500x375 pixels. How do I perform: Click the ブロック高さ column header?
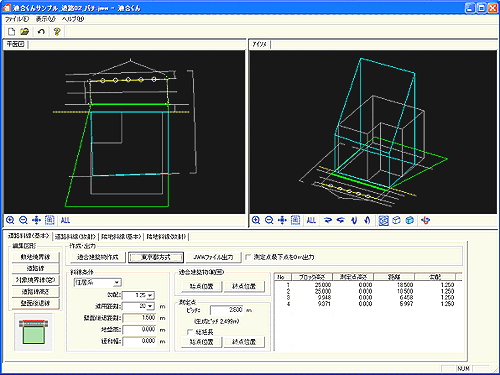click(312, 277)
